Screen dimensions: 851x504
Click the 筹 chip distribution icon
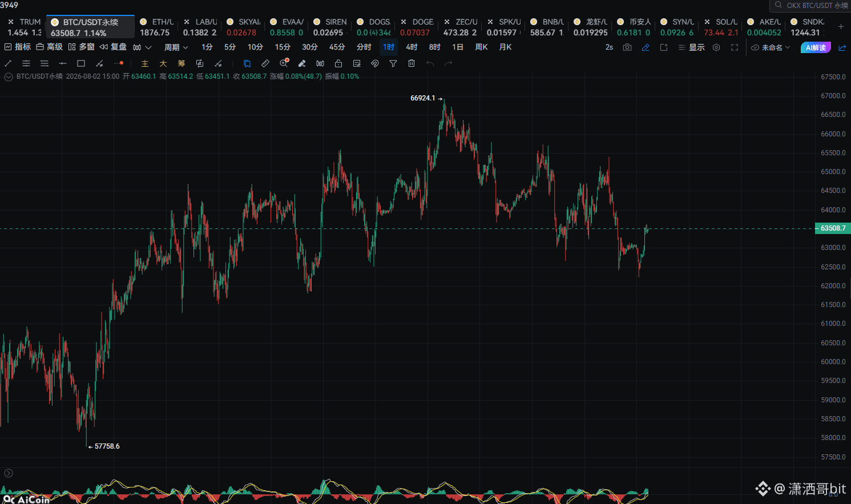pyautogui.click(x=182, y=63)
